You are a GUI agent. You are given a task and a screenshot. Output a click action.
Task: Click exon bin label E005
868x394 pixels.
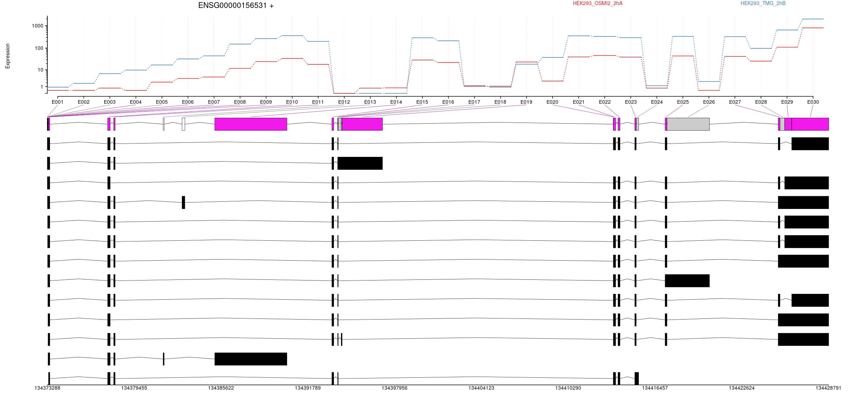click(162, 102)
